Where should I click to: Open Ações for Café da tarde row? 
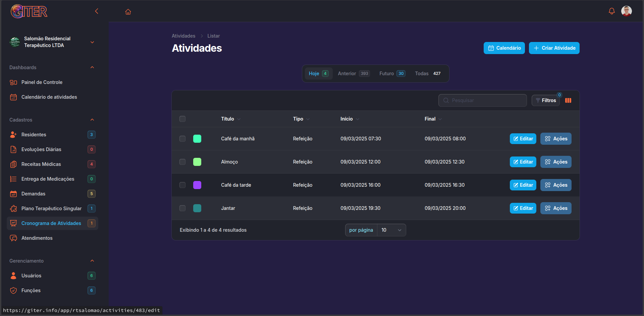(x=556, y=185)
